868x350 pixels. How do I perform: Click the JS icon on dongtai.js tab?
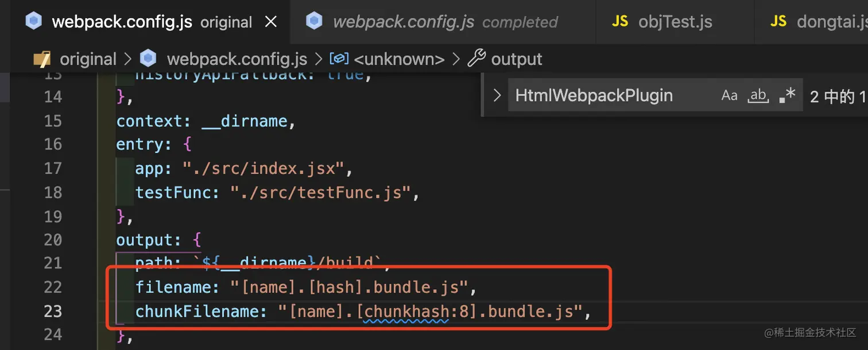[x=778, y=22]
